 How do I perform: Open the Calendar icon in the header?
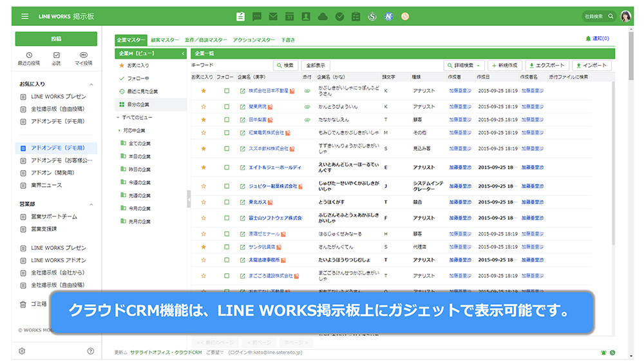(290, 17)
